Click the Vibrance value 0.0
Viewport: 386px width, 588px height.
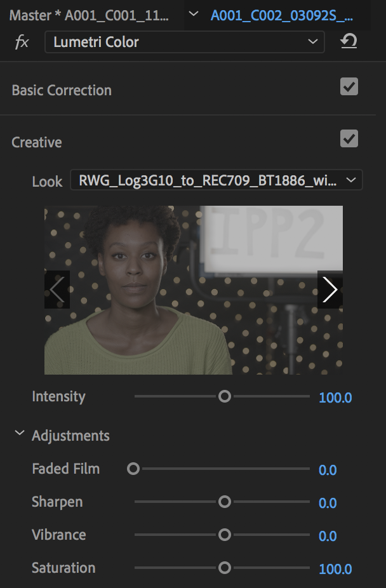click(x=328, y=537)
